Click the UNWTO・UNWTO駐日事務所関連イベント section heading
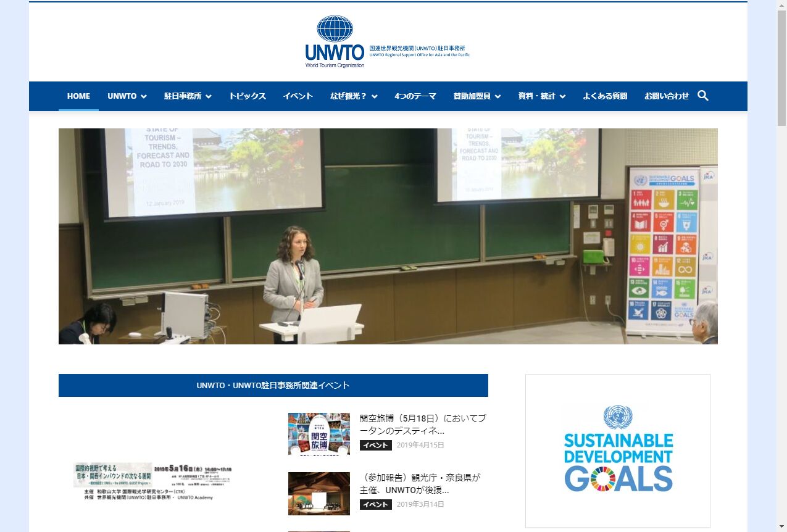Screen dimensions: 787x532 pos(273,385)
